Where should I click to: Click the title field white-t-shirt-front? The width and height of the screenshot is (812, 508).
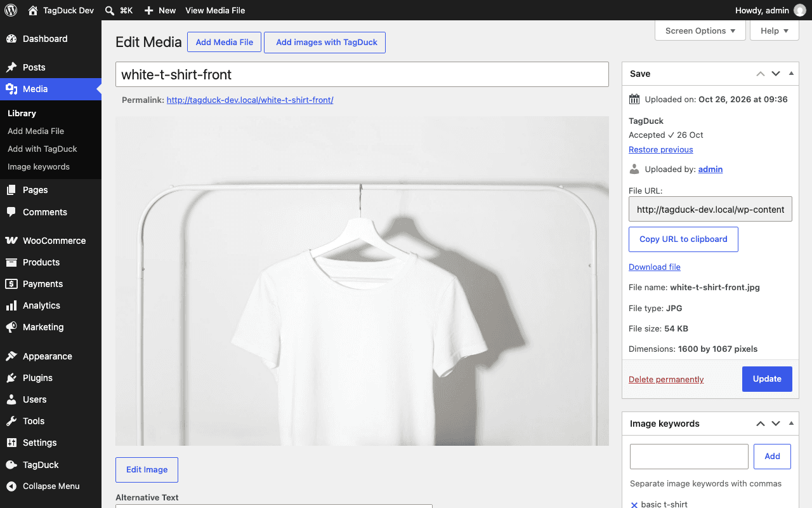(x=362, y=74)
